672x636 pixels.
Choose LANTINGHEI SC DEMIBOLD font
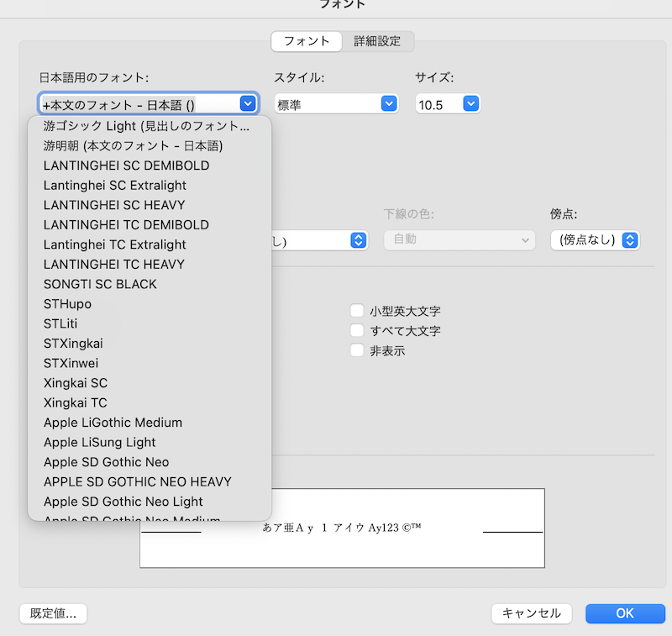click(x=150, y=166)
